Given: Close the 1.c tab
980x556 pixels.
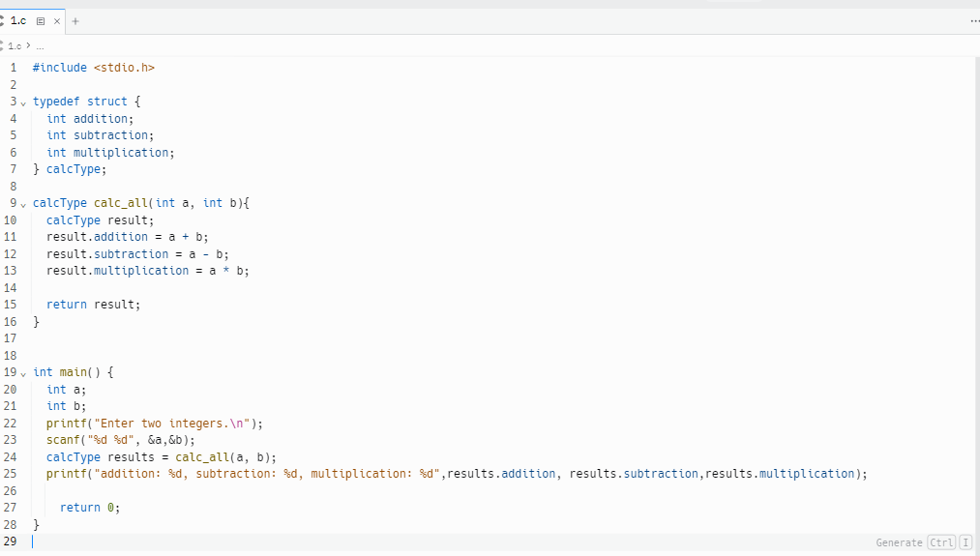Looking at the screenshot, I should [x=57, y=21].
